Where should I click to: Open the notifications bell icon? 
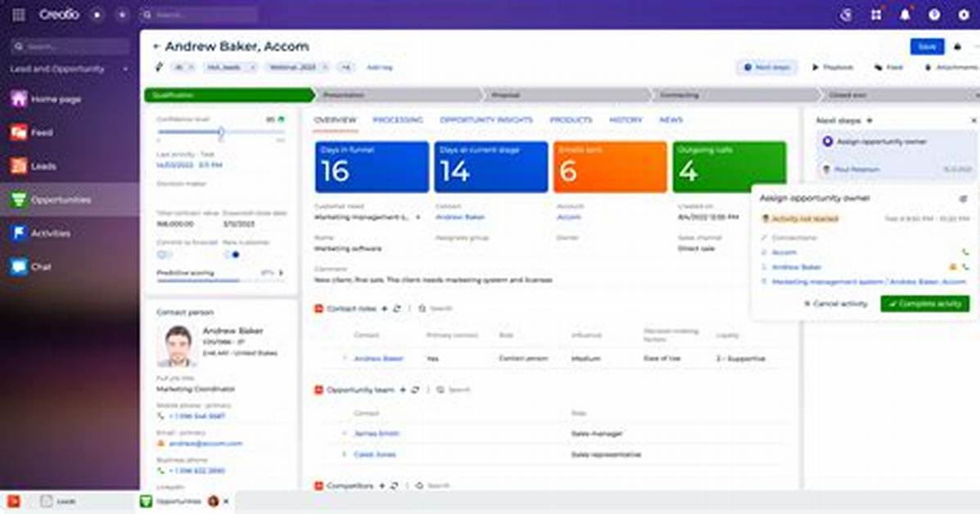pyautogui.click(x=905, y=15)
